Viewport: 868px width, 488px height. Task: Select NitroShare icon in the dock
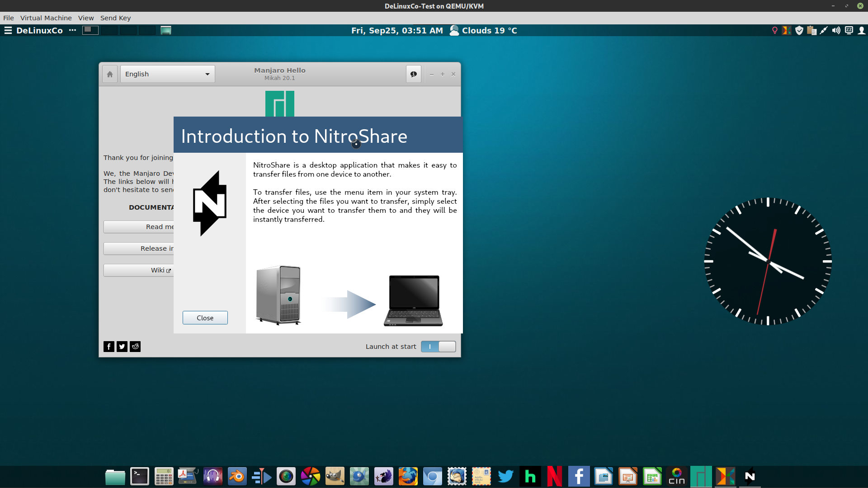pos(750,476)
